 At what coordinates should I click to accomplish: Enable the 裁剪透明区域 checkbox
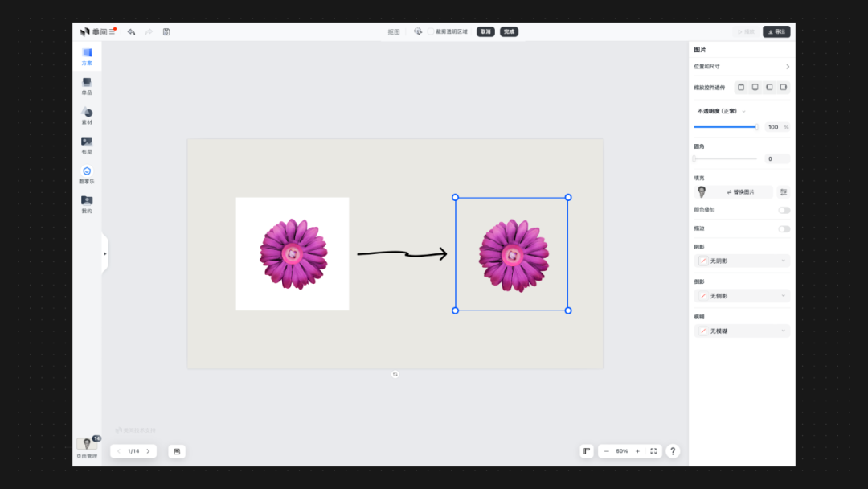point(431,32)
